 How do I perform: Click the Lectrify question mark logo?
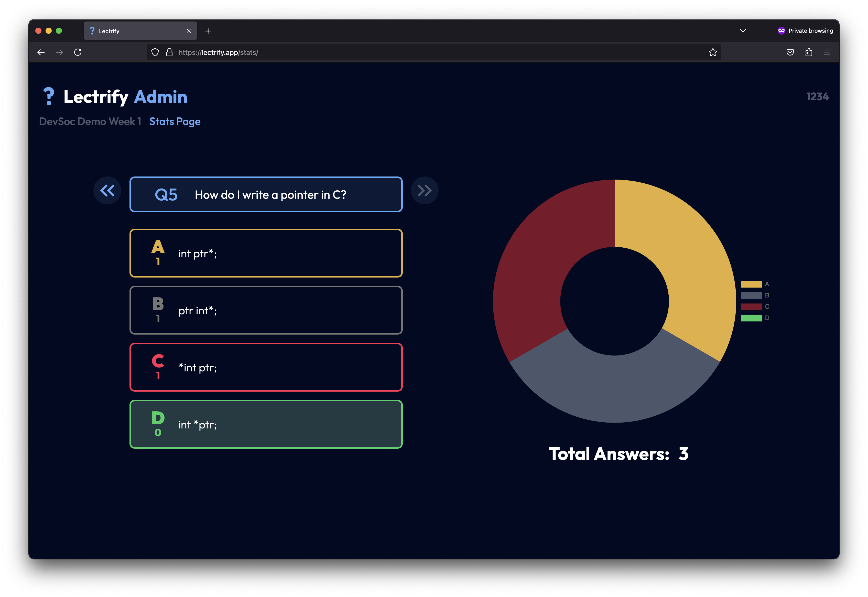49,96
